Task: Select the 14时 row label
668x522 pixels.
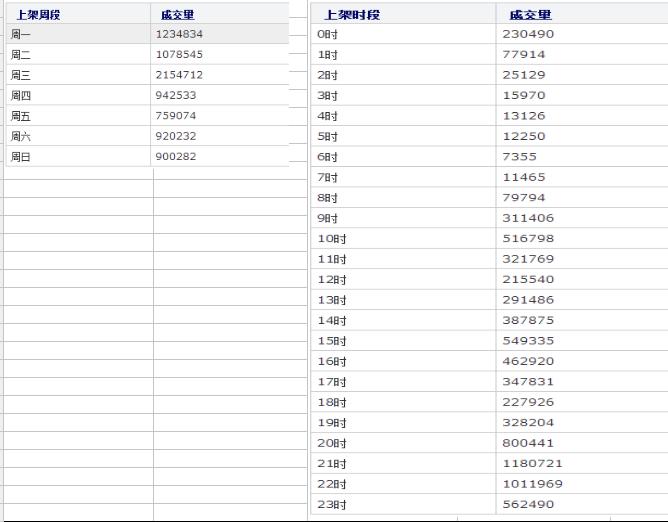Action: click(x=331, y=320)
